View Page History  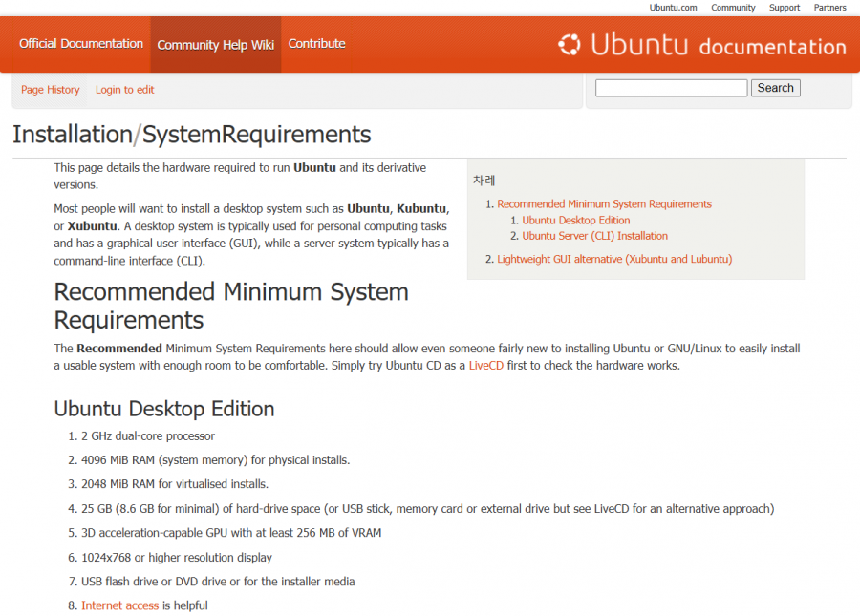click(x=51, y=90)
